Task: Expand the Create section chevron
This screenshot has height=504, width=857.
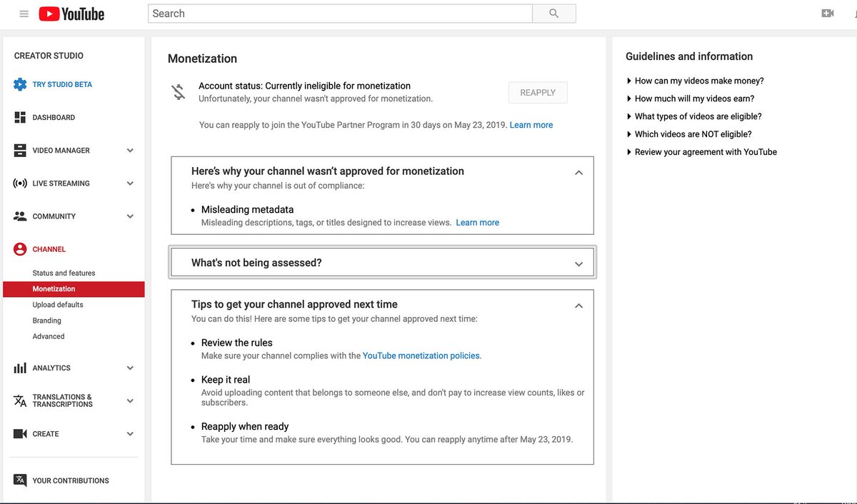Action: coord(130,434)
